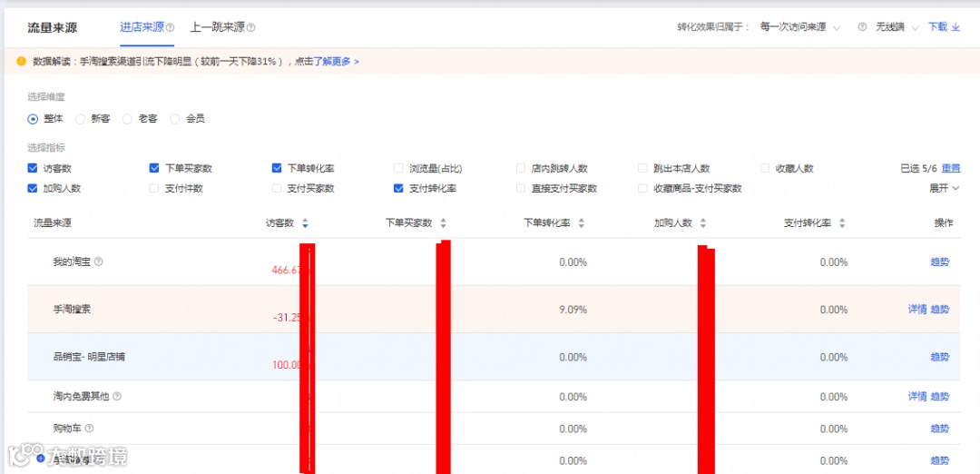Click the help icon next to 淘内免费其他
Image resolution: width=980 pixels, height=474 pixels.
click(x=117, y=397)
